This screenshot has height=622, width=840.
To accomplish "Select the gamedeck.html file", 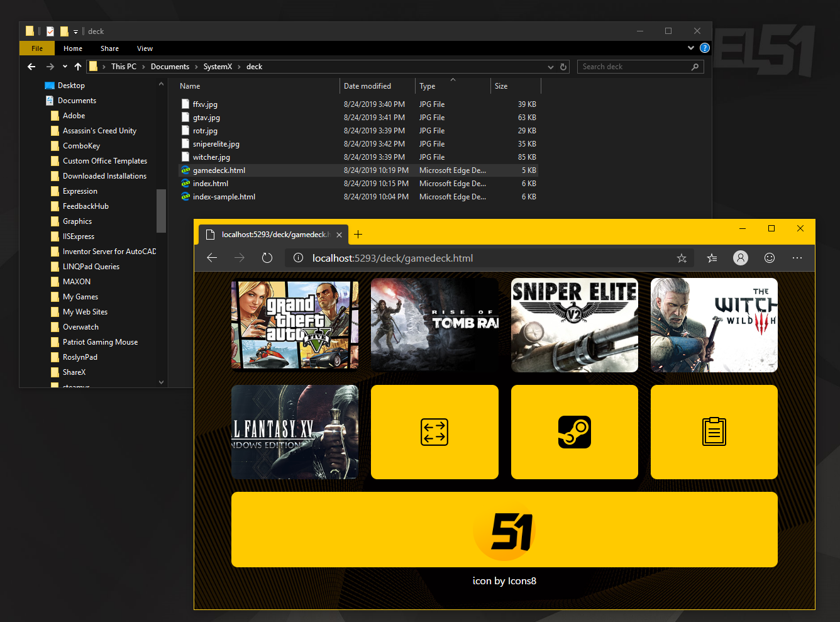I will pos(219,170).
